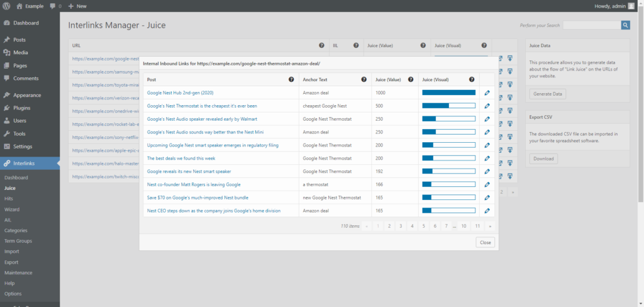
Task: Open the Comments sidebar menu
Action: coord(26,78)
